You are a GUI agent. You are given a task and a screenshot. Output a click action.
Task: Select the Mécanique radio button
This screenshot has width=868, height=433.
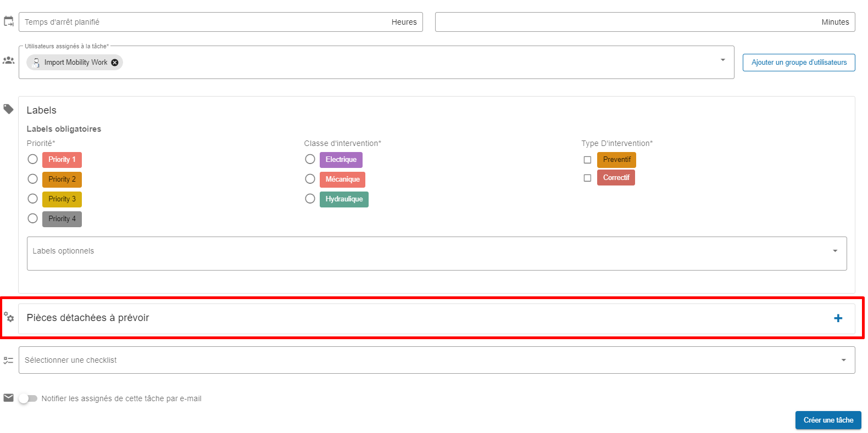point(310,179)
